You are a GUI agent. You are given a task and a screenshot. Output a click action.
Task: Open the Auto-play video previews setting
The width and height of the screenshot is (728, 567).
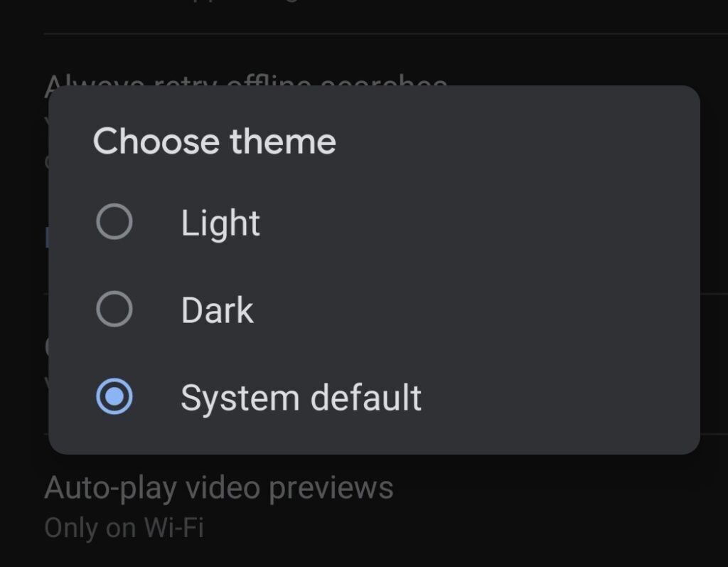point(218,488)
